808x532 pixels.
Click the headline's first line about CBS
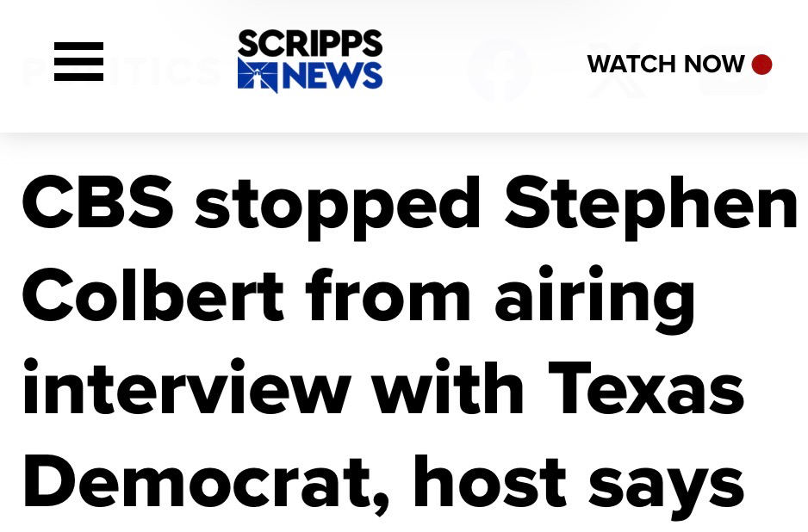(410, 206)
